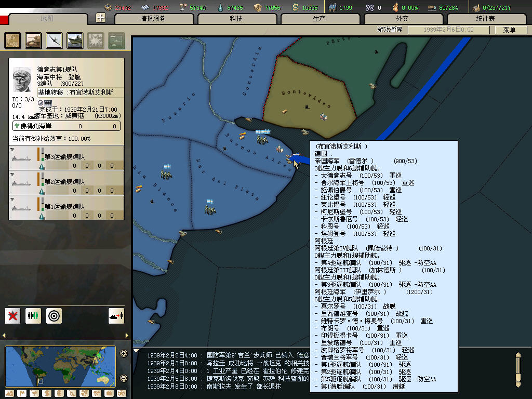This screenshot has width=532, height=399.
Task: Click the plus cross button beside 地图 tab
Action: [x=101, y=18]
